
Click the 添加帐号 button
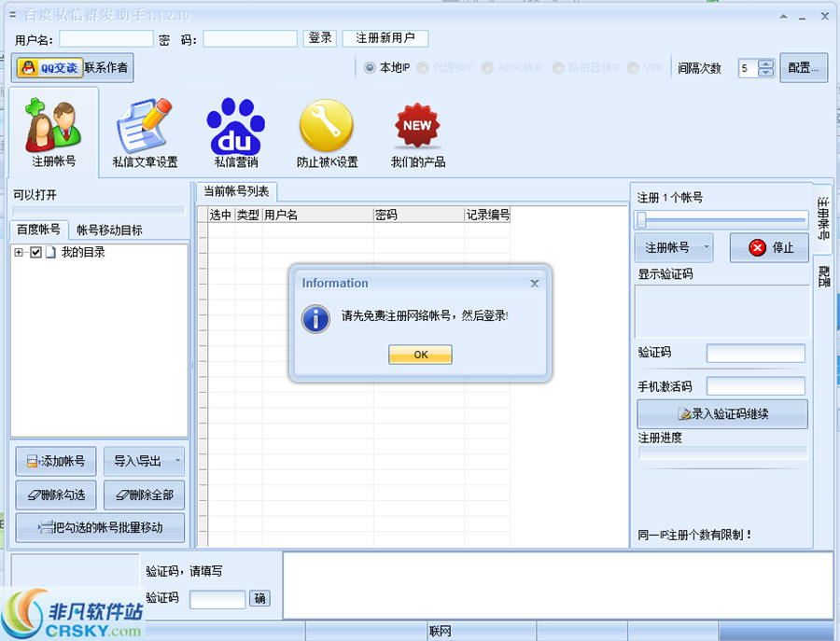pos(56,461)
